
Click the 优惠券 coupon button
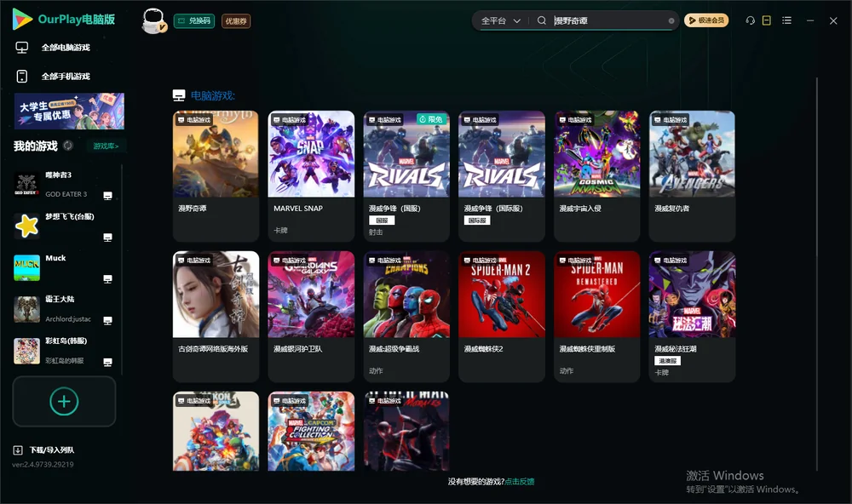[x=236, y=21]
